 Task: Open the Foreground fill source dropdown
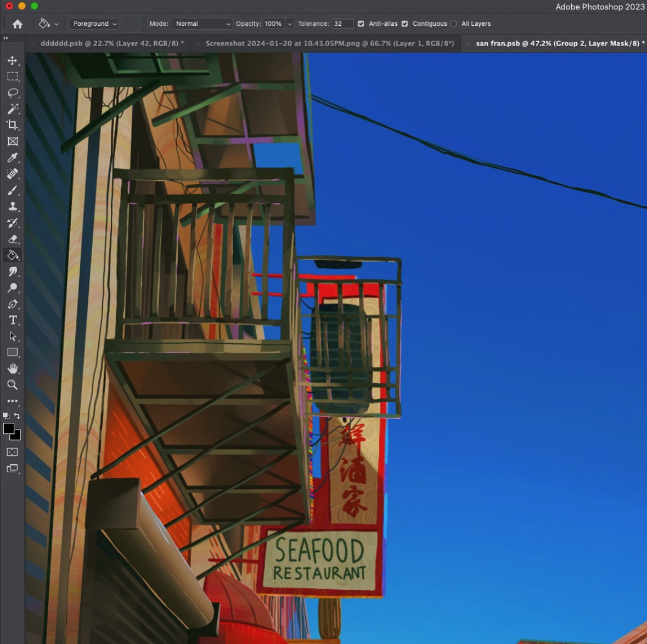coord(94,24)
